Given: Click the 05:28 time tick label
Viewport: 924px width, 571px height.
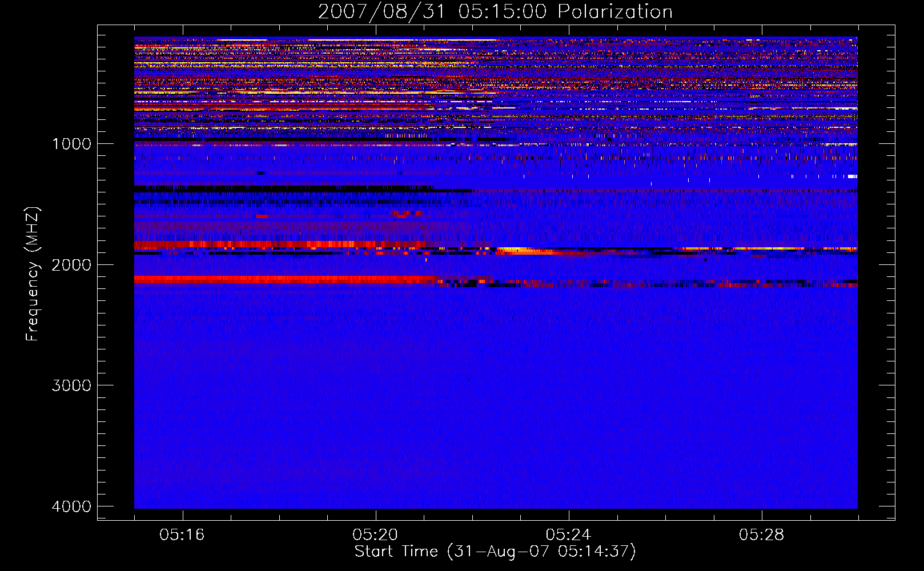Looking at the screenshot, I should [761, 535].
